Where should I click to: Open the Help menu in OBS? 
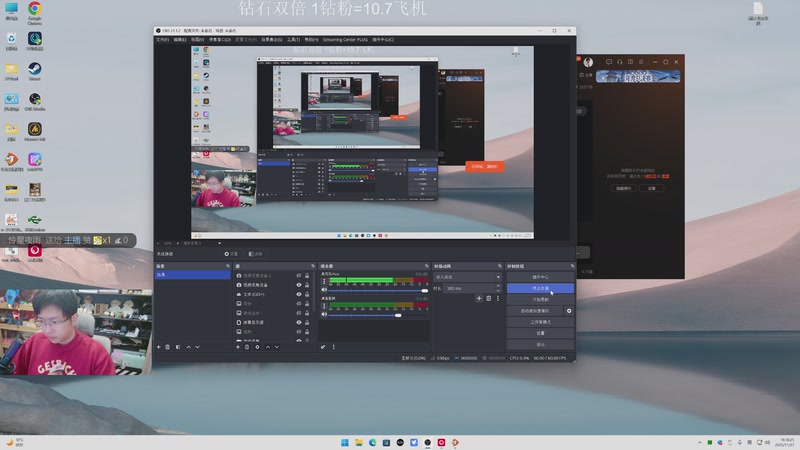pos(311,39)
